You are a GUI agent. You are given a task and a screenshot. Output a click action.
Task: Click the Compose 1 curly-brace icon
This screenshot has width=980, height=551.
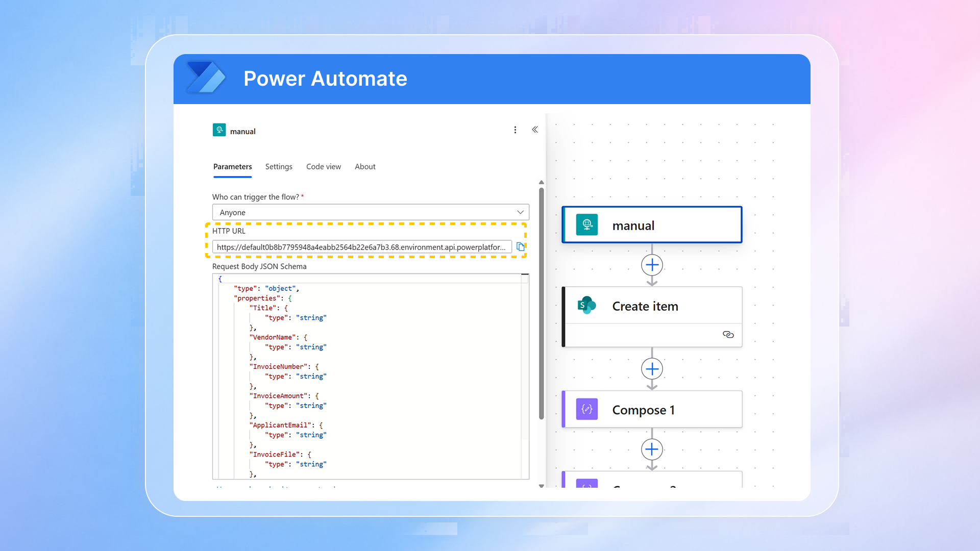pyautogui.click(x=586, y=410)
